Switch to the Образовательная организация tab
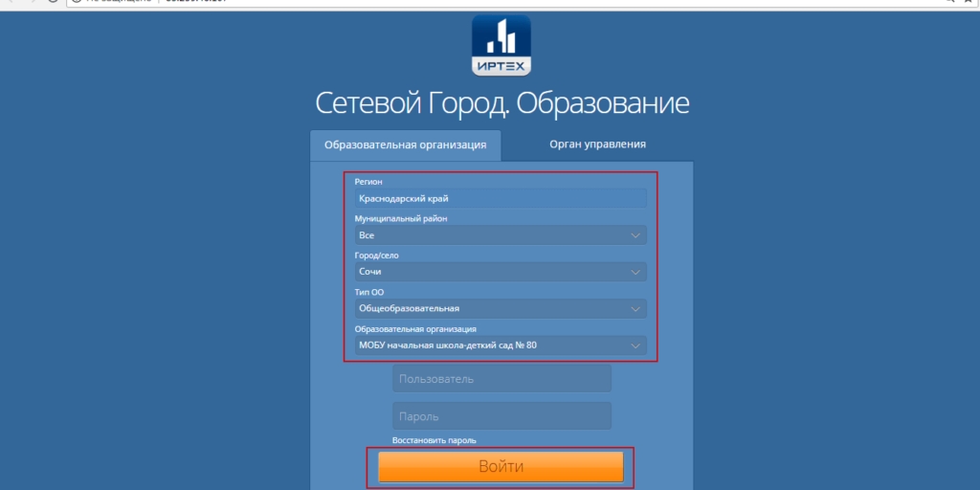This screenshot has width=980, height=490. point(405,145)
